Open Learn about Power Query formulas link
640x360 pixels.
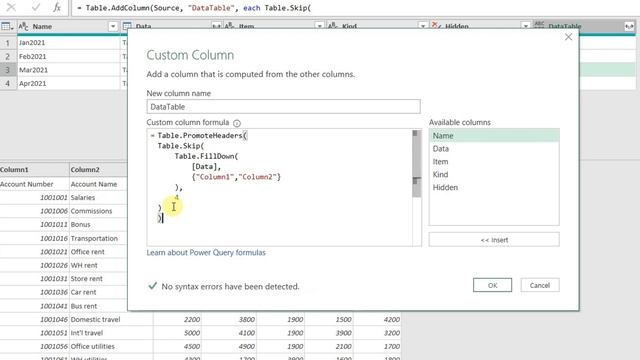click(206, 253)
